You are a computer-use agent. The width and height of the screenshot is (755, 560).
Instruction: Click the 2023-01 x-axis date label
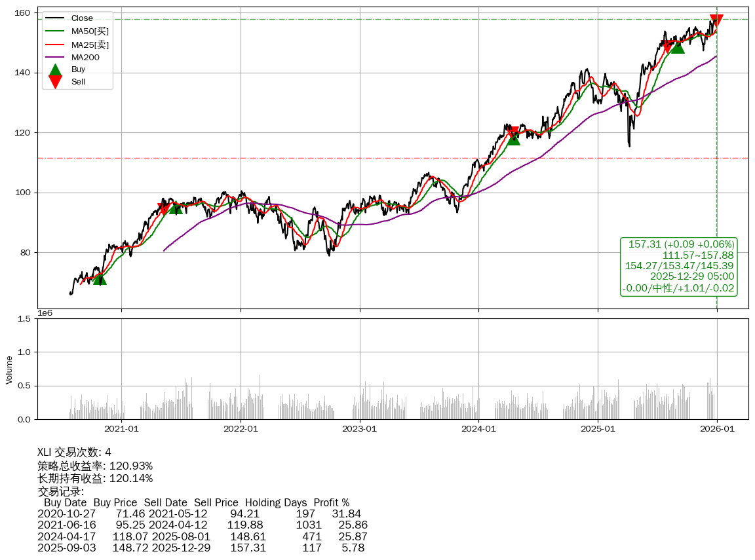(360, 429)
